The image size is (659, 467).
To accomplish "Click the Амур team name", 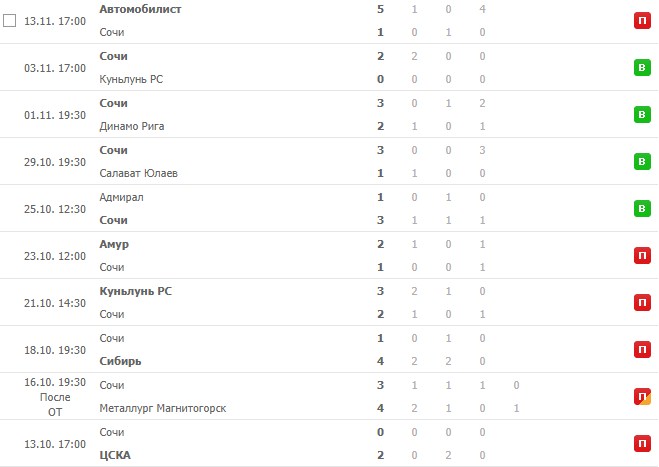I will [115, 244].
